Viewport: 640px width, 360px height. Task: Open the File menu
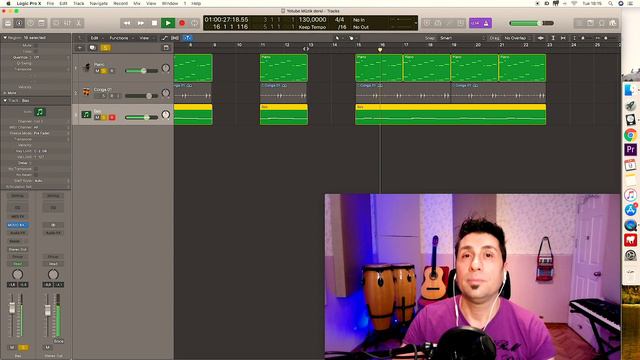tap(50, 3)
